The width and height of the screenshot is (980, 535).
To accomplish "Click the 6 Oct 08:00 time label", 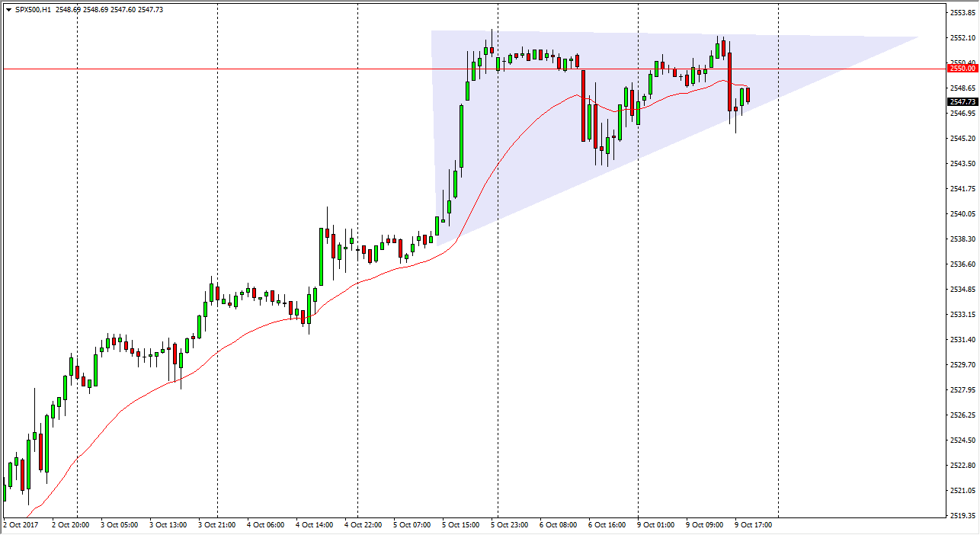I will 559,525.
